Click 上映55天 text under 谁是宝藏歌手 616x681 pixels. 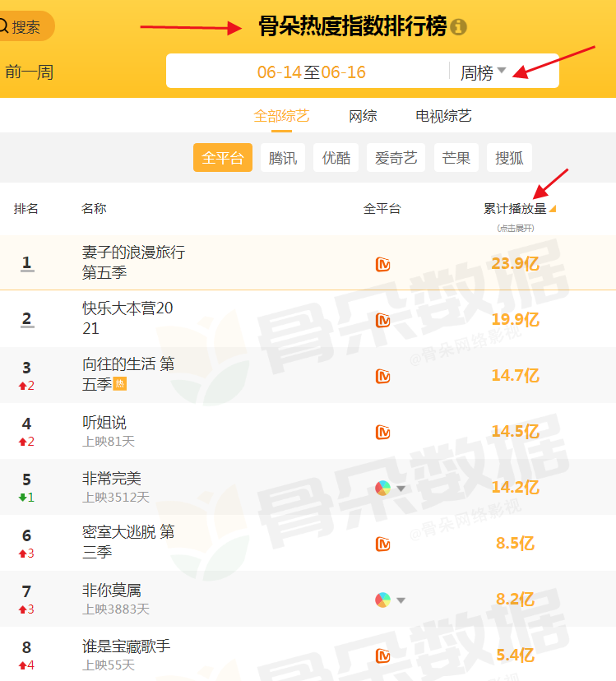pyautogui.click(x=109, y=665)
